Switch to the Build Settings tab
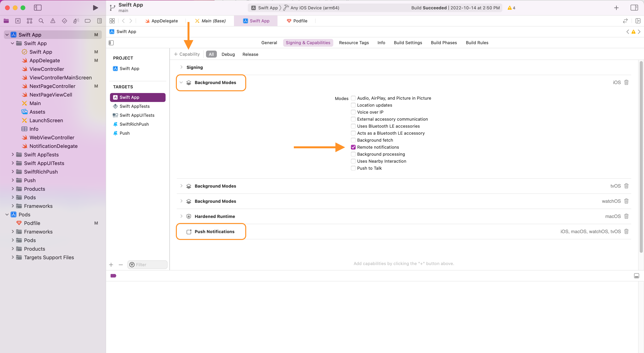Viewport: 644px width, 353px height. click(408, 43)
